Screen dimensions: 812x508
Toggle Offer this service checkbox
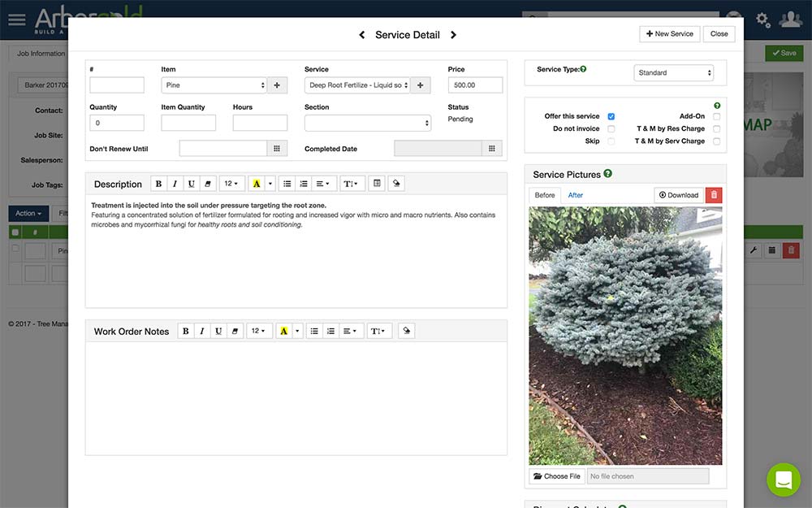click(611, 116)
